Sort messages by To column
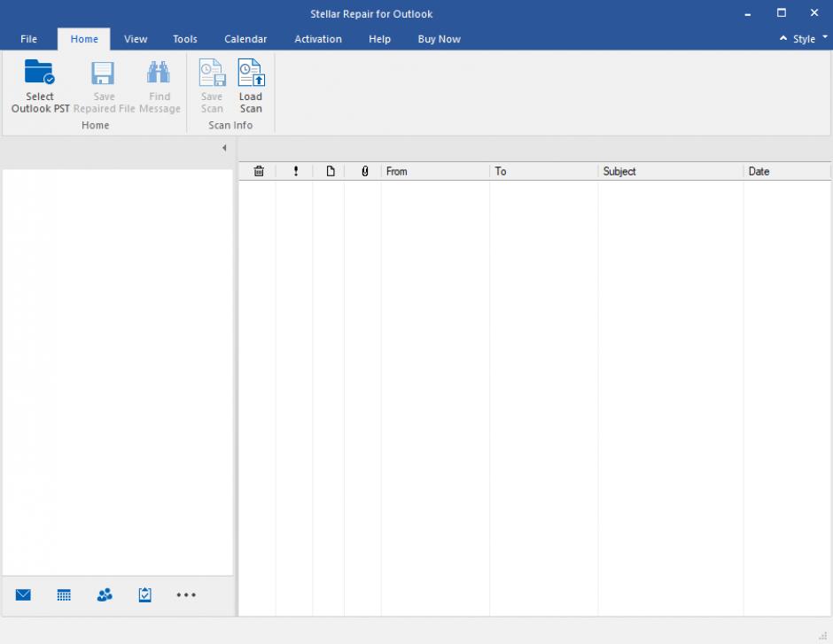833x644 pixels. coord(543,171)
